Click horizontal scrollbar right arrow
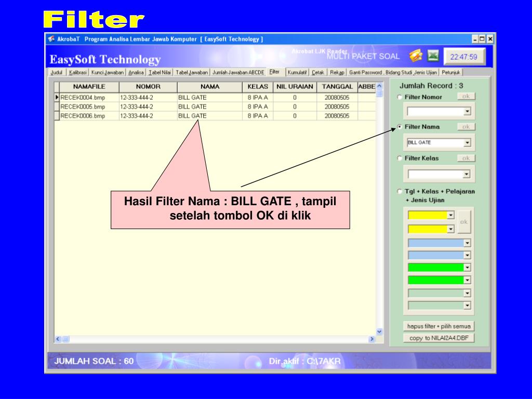532x399 pixels. [x=372, y=339]
